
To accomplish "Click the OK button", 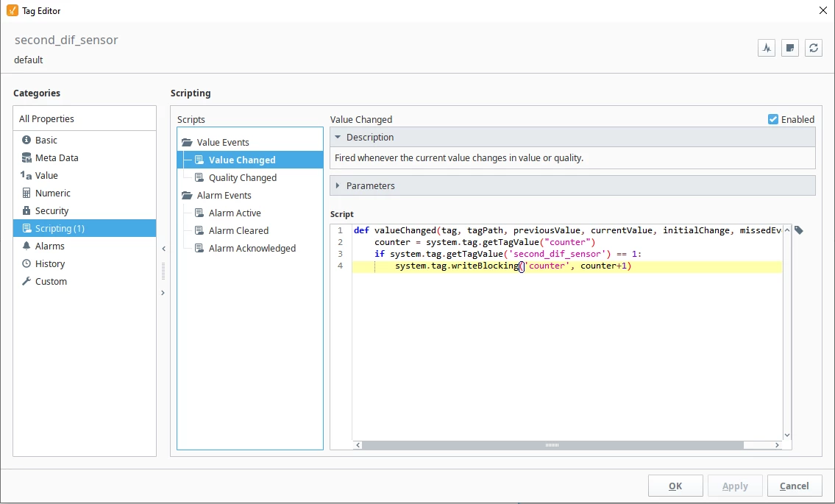I will [x=675, y=486].
